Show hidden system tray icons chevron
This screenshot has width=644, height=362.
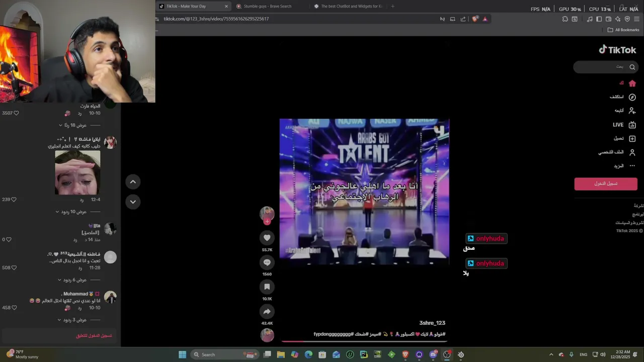[551, 354]
